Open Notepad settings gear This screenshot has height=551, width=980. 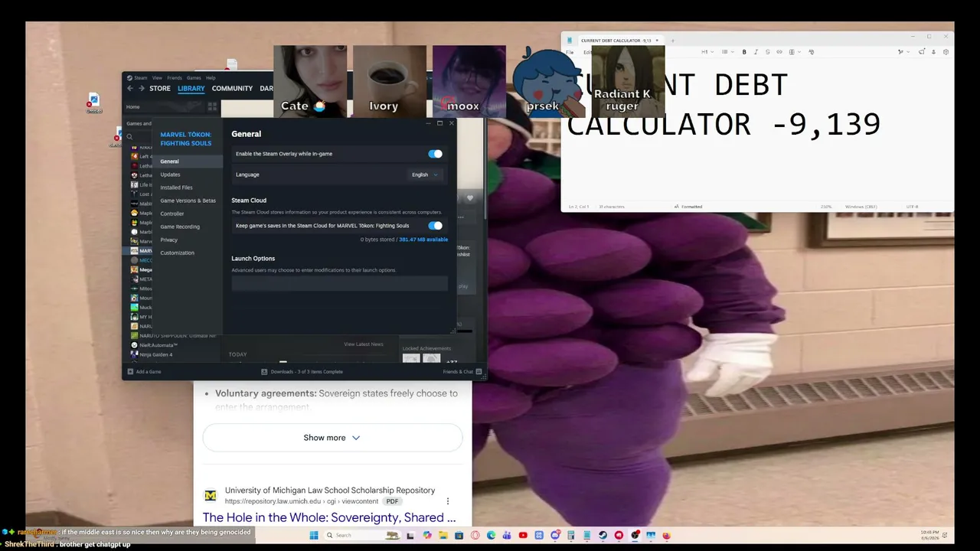click(x=946, y=52)
